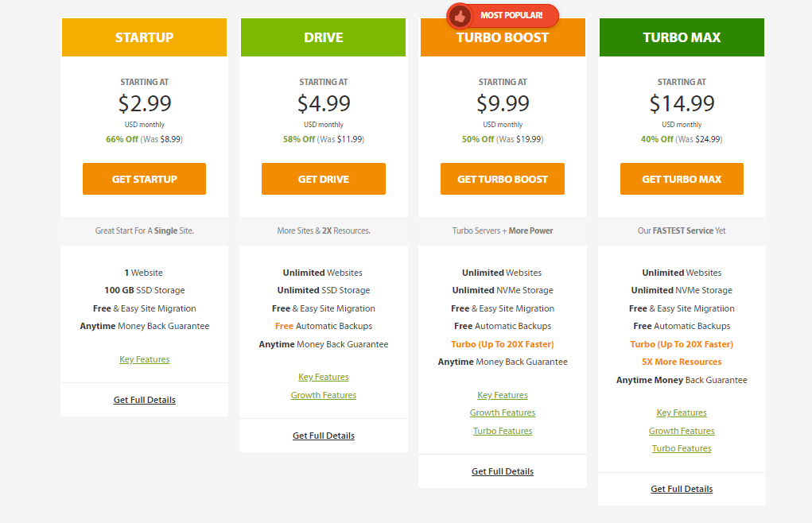This screenshot has height=523, width=812.
Task: Click the yellow STARTUP plan header
Action: pos(145,37)
